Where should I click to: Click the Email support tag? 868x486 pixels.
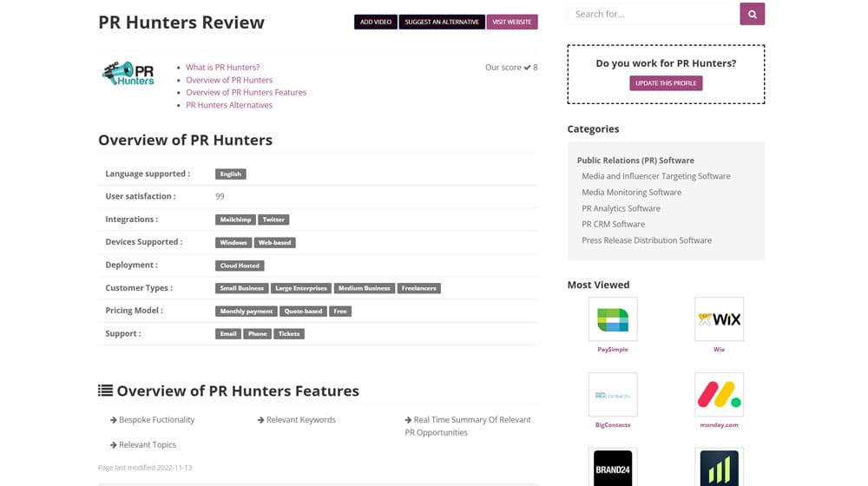click(228, 334)
